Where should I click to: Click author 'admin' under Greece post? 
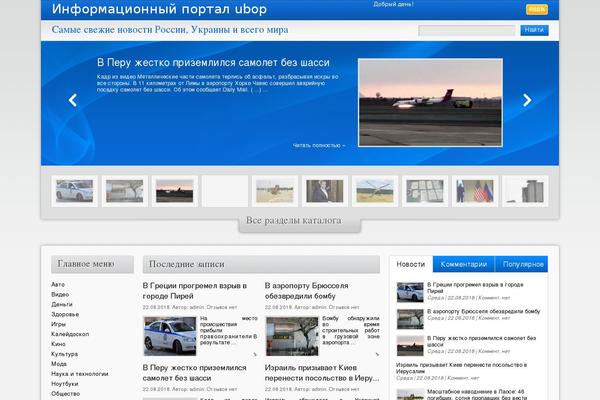pos(197,307)
